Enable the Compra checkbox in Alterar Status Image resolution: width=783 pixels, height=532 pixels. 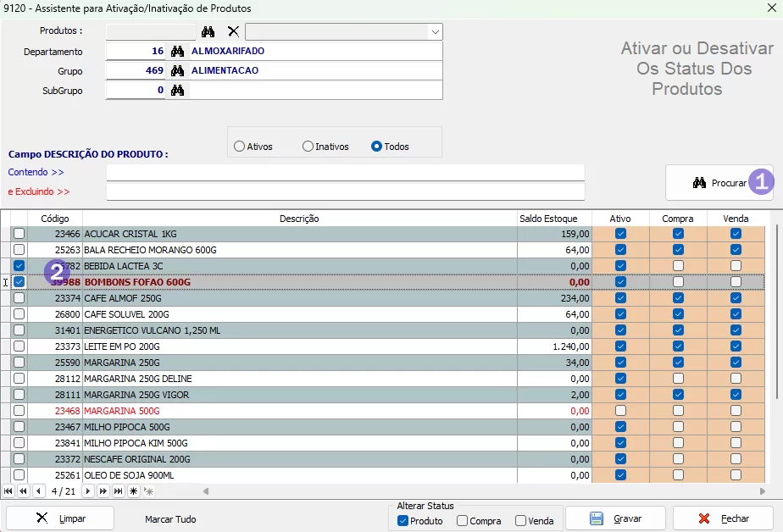point(462,521)
